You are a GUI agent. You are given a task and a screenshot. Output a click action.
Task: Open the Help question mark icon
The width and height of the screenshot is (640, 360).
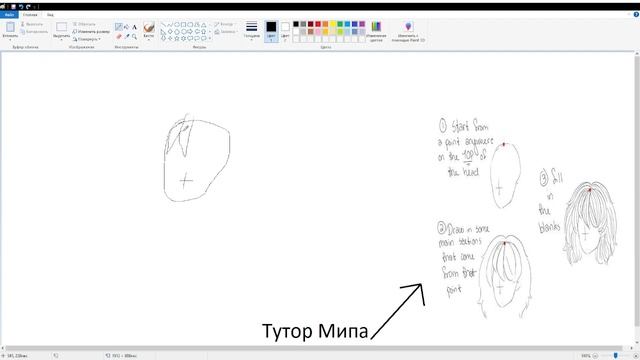(x=636, y=14)
